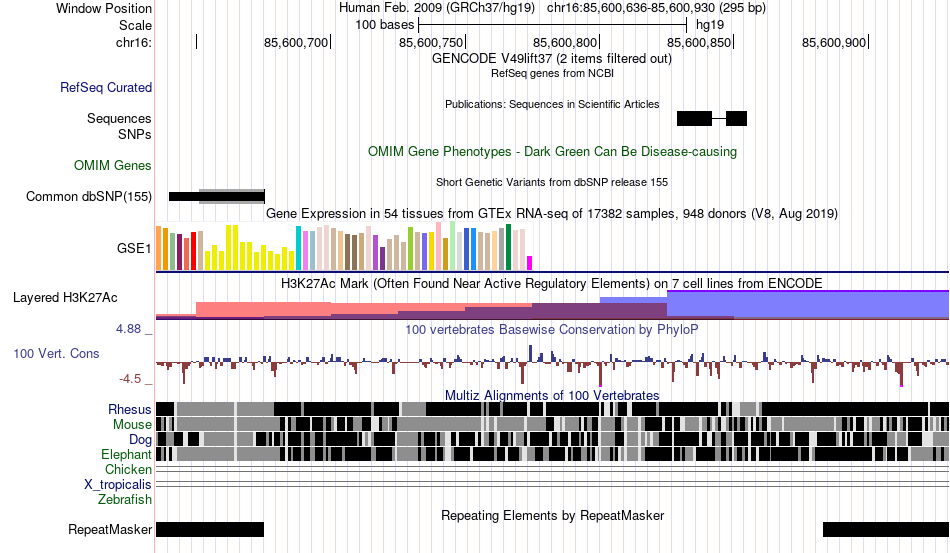Screen dimensions: 950x553
Task: Click the 85,600,750 ruler position
Action: (431, 42)
